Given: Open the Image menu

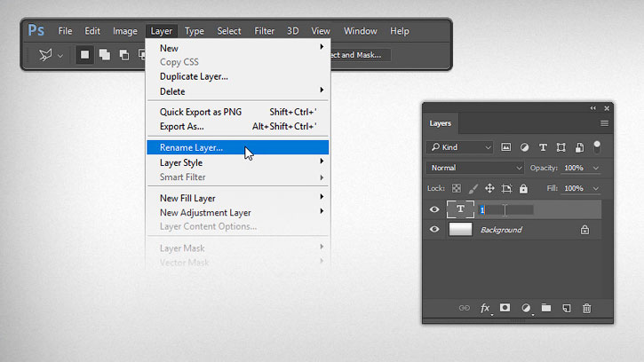Looking at the screenshot, I should [x=125, y=31].
